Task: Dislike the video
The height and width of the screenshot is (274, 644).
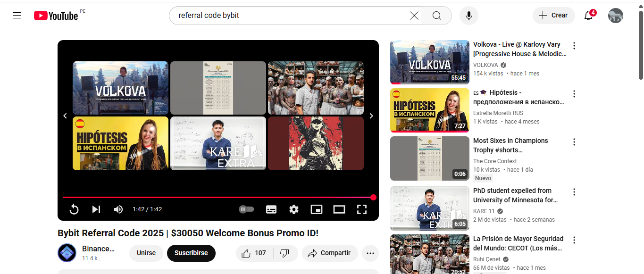Action: [x=285, y=253]
